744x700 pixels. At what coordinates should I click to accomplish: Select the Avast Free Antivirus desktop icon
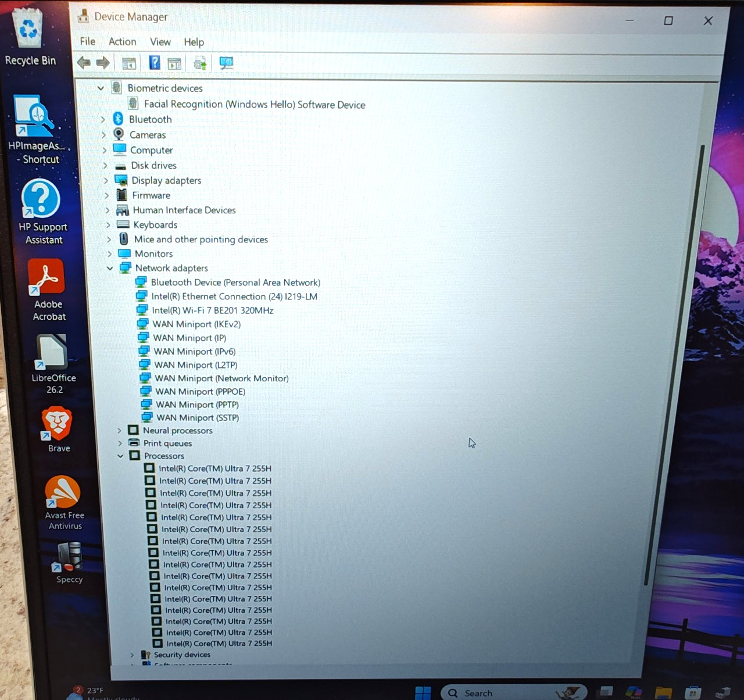coord(63,502)
